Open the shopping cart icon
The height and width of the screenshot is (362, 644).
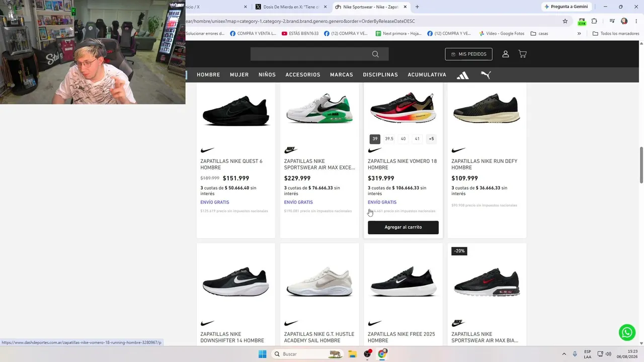[522, 54]
